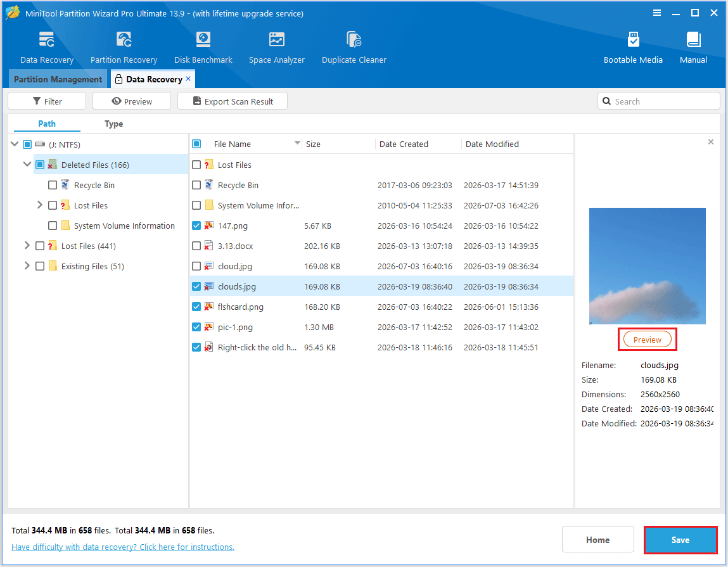Click the Save button
The width and height of the screenshot is (728, 567).
(x=680, y=540)
